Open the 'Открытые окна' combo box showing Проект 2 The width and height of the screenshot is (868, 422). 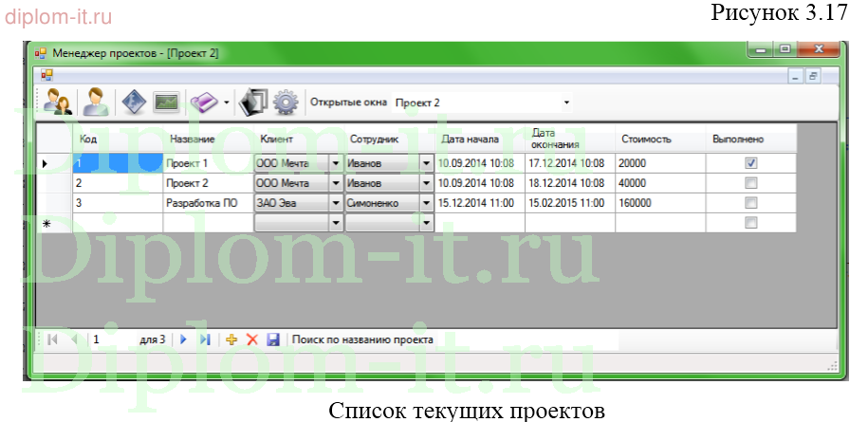(x=482, y=102)
